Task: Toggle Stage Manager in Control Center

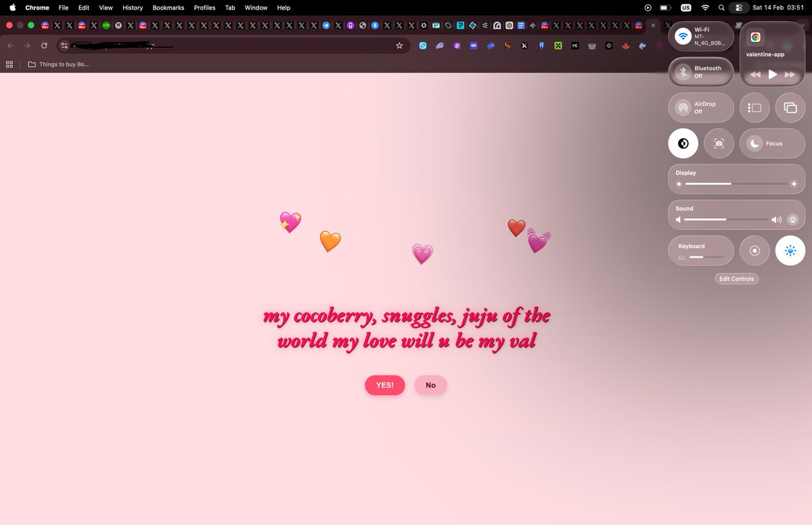Action: [x=754, y=108]
